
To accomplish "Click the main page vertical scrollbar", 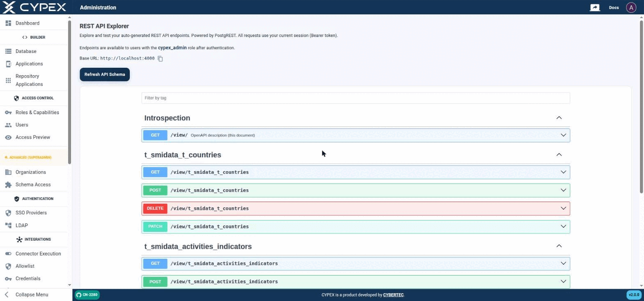I will pos(642,106).
